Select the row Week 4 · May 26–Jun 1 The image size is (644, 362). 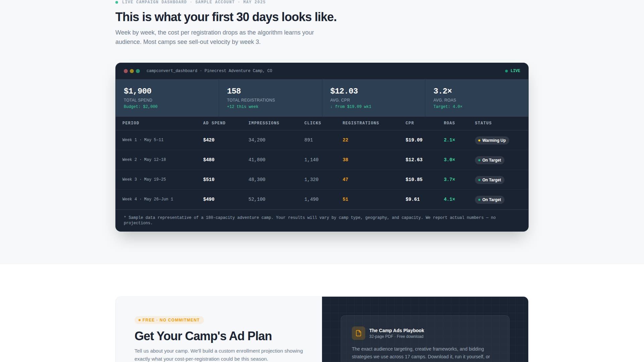pos(322,199)
